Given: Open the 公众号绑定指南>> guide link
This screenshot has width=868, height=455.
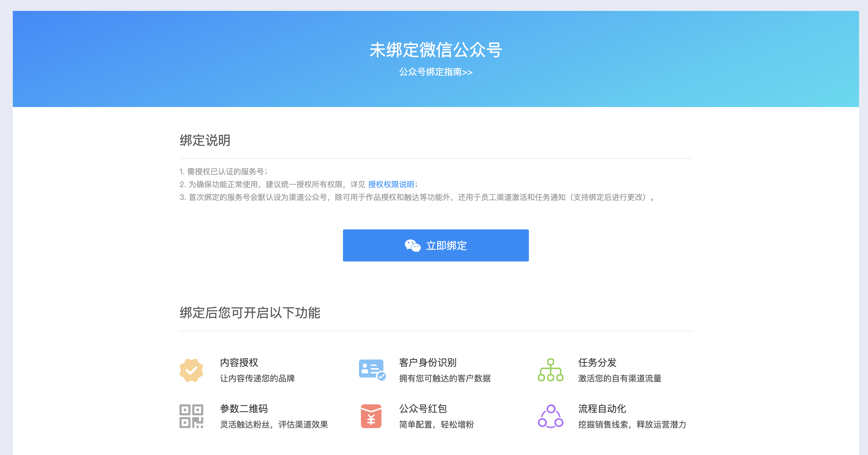Looking at the screenshot, I should [436, 72].
